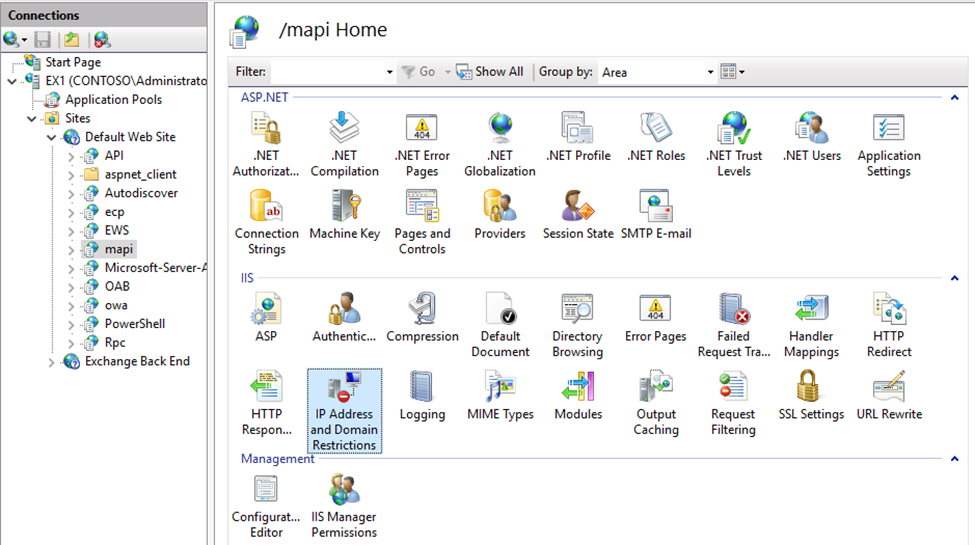Collapse the Sites tree node
975x545 pixels.
tap(32, 119)
